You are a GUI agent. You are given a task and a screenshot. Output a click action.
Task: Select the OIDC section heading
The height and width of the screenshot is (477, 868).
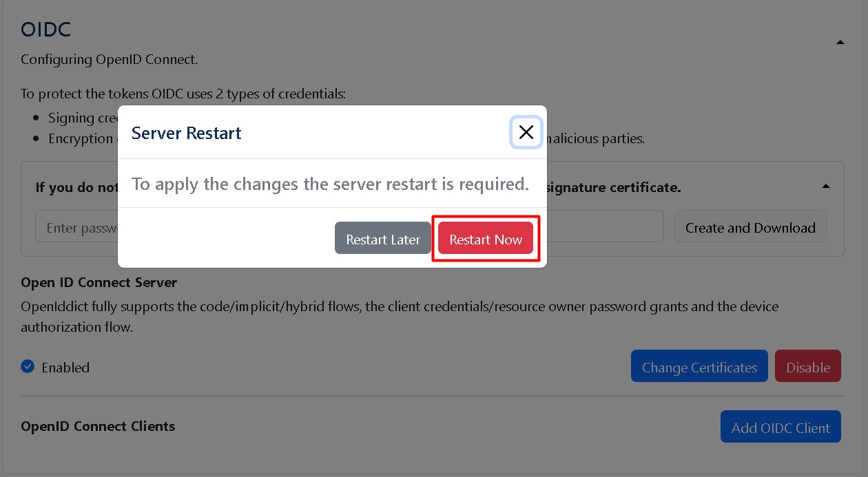[46, 30]
